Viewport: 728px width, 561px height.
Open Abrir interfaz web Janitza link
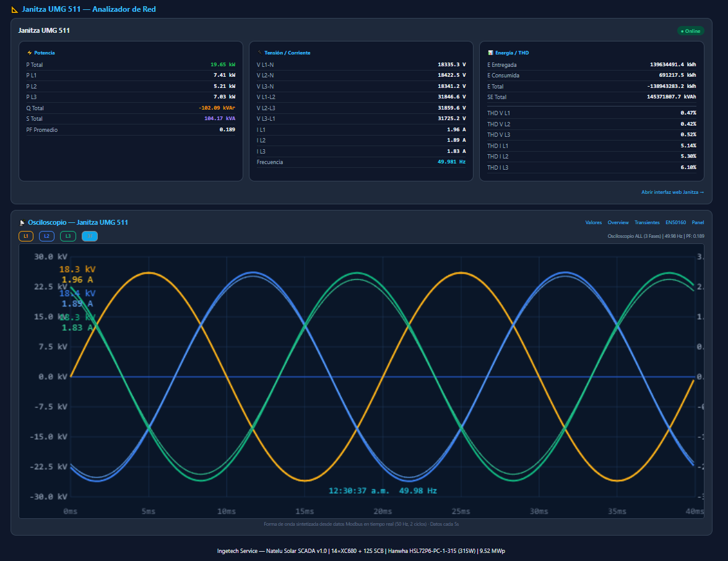673,192
